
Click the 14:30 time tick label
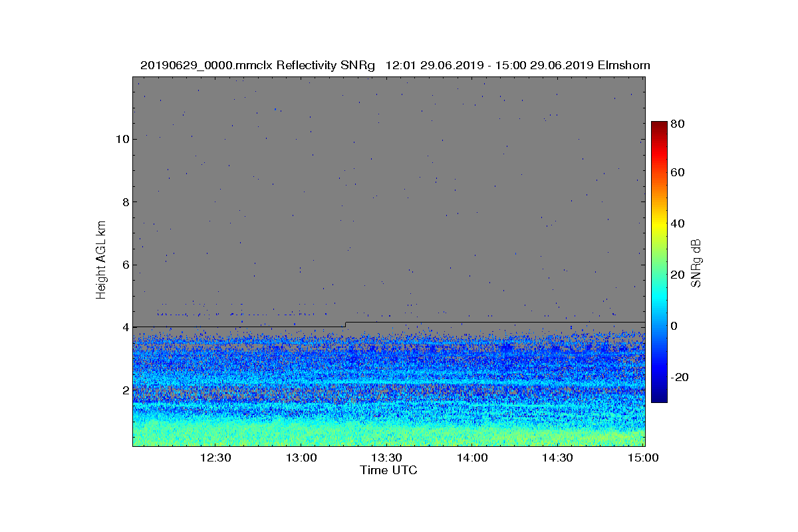tap(557, 458)
